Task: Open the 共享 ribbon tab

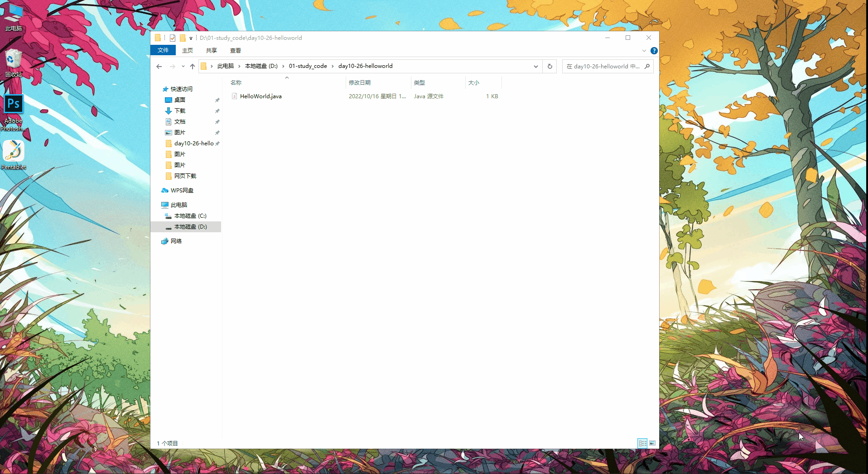Action: tap(212, 50)
